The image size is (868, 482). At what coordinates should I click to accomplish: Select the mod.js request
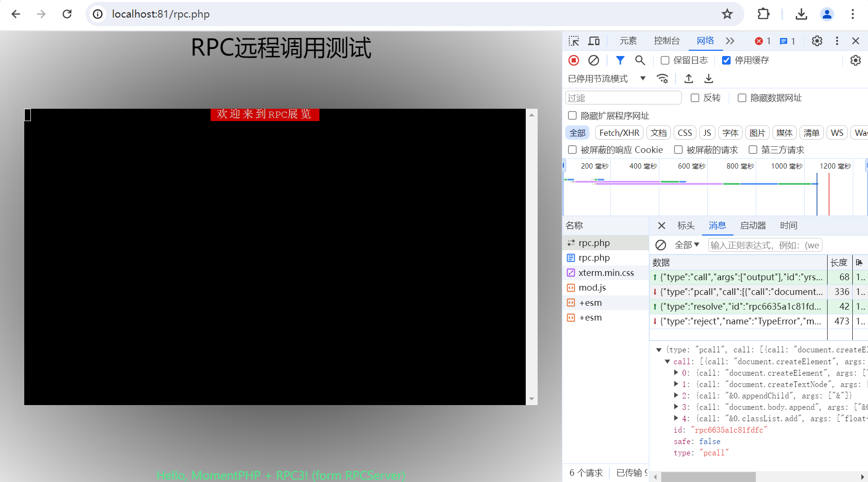606,287
